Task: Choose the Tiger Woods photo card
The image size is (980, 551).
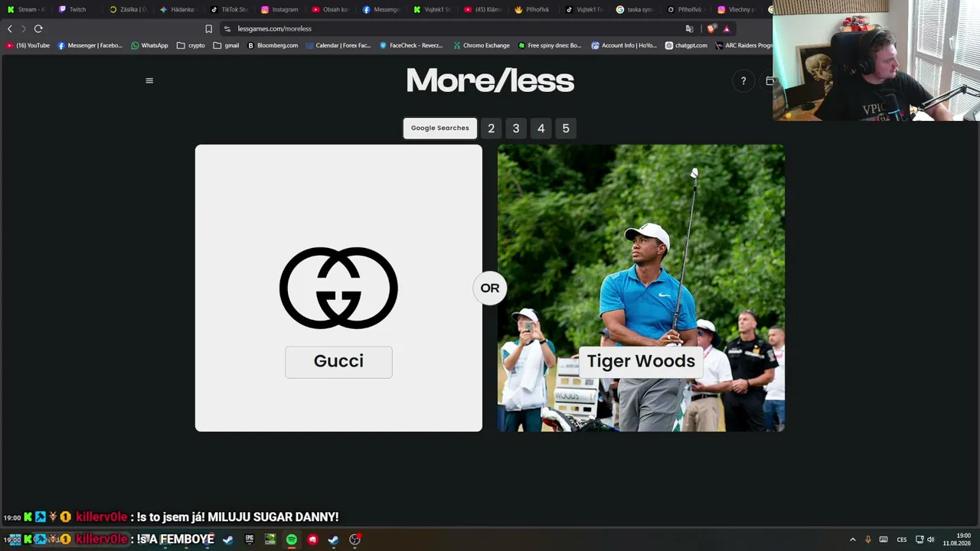Action: pos(641,288)
